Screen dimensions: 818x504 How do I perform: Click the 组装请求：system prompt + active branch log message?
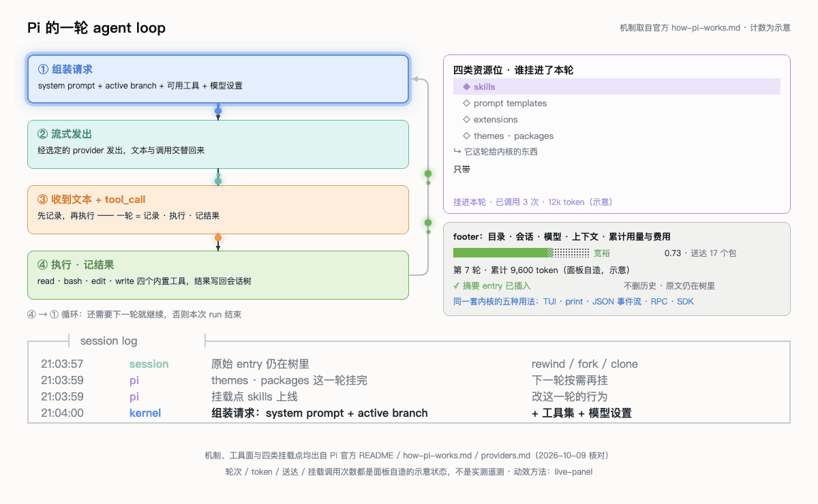click(x=320, y=413)
